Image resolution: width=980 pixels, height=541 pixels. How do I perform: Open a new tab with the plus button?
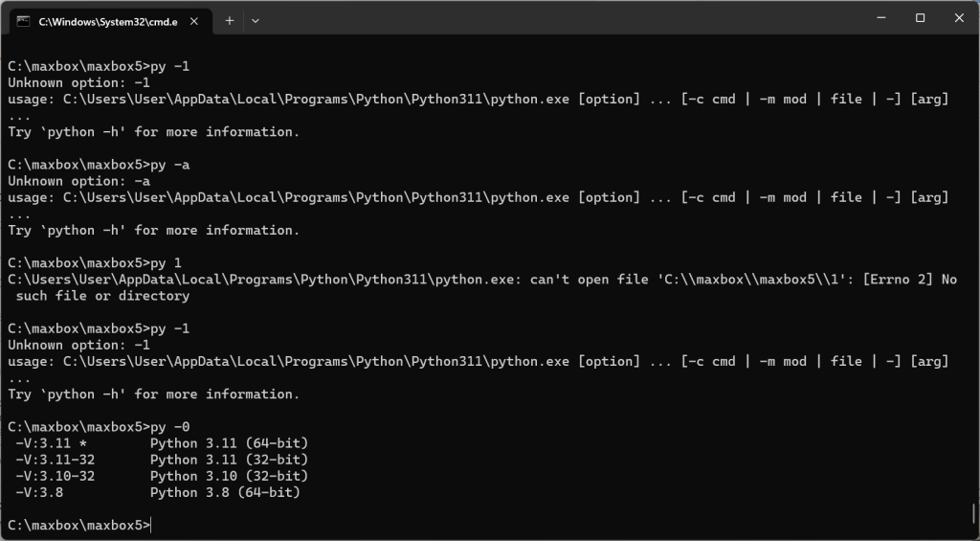tap(230, 20)
